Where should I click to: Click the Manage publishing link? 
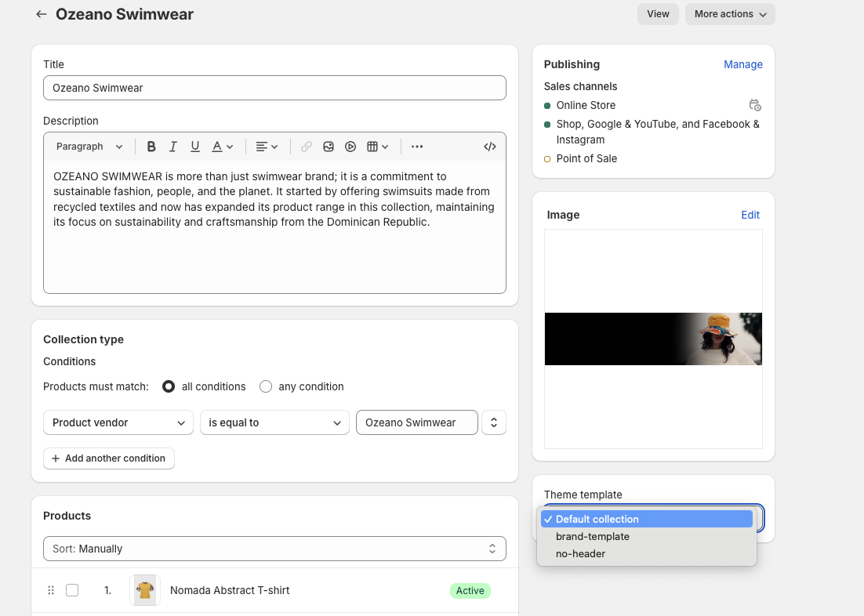742,64
